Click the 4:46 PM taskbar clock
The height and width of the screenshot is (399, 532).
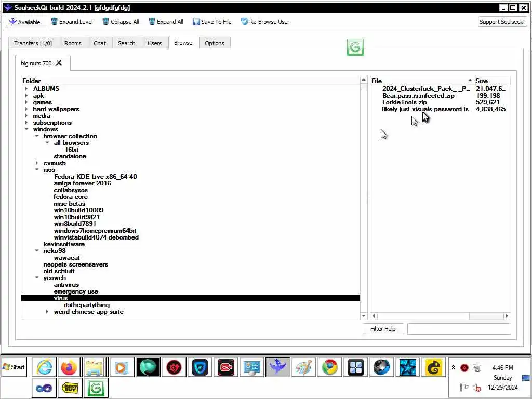[502, 367]
